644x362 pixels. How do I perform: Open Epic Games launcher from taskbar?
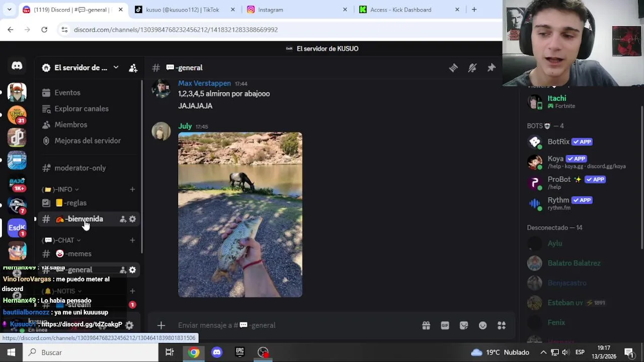(240, 352)
